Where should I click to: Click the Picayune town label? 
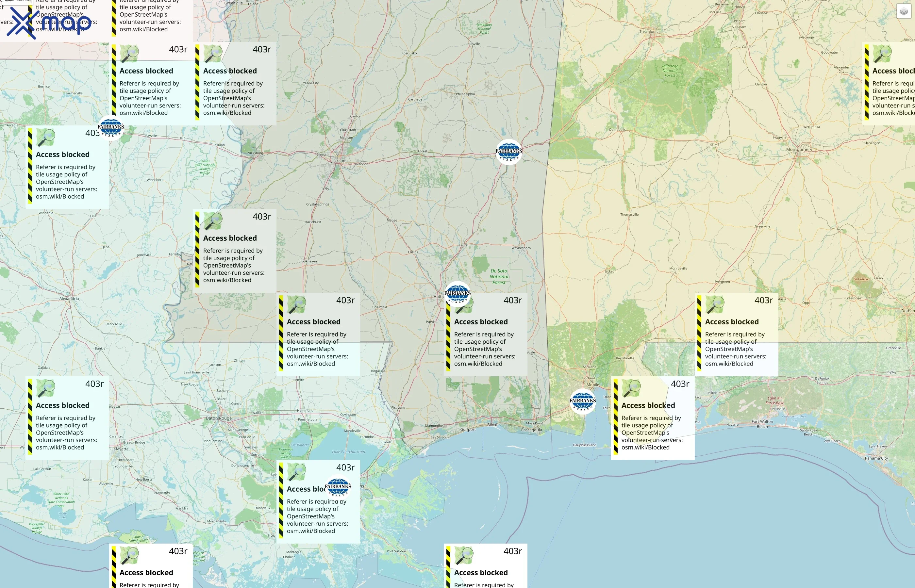click(398, 408)
